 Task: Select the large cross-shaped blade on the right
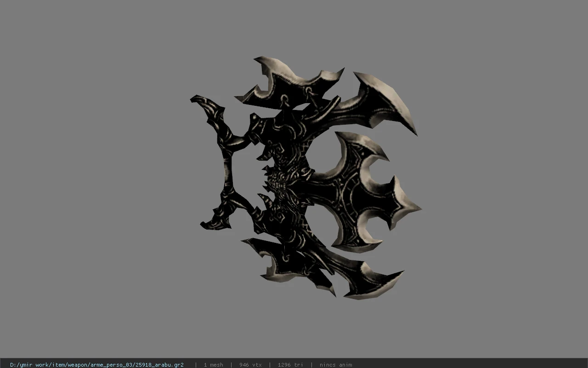point(363,193)
